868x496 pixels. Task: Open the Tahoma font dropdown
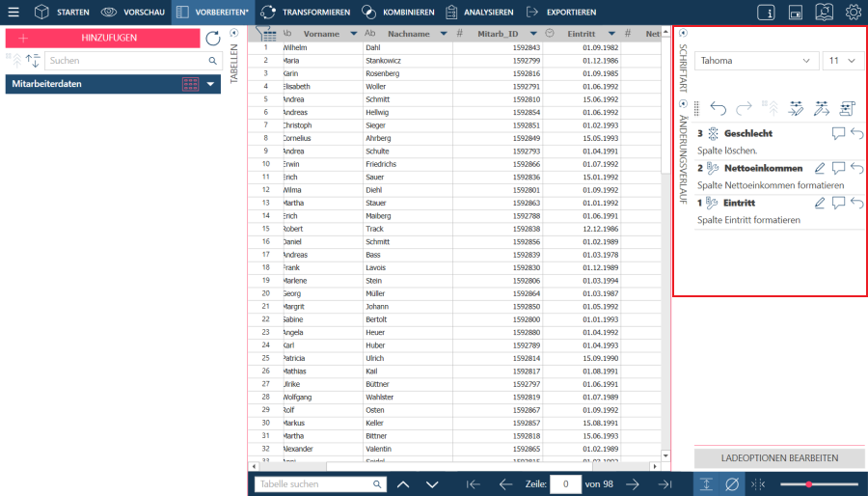pos(756,61)
